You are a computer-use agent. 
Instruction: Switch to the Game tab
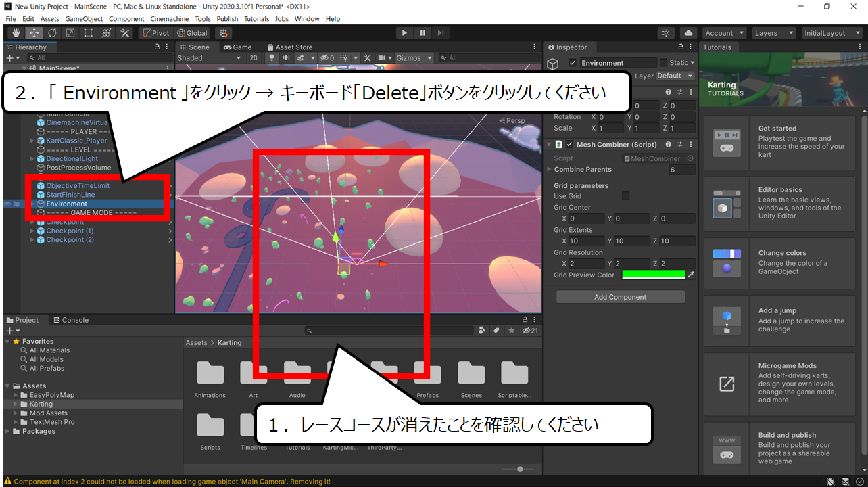click(x=237, y=47)
